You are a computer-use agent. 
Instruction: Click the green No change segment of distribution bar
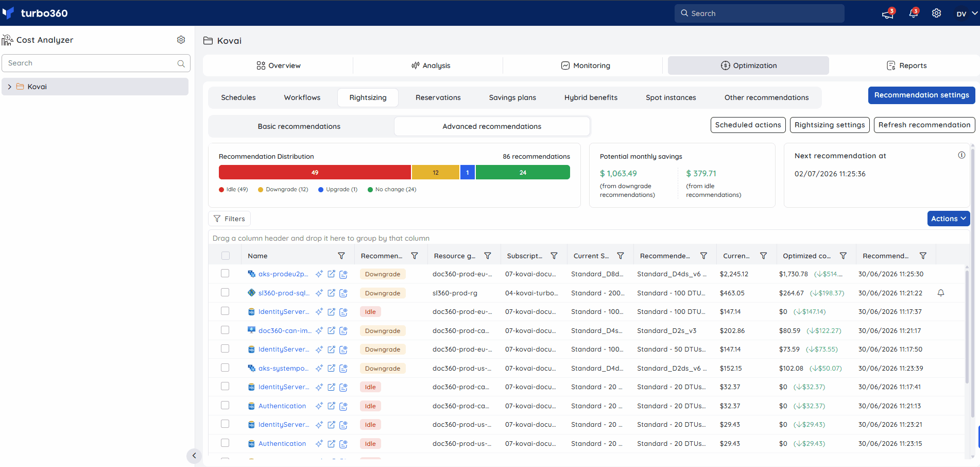point(523,172)
